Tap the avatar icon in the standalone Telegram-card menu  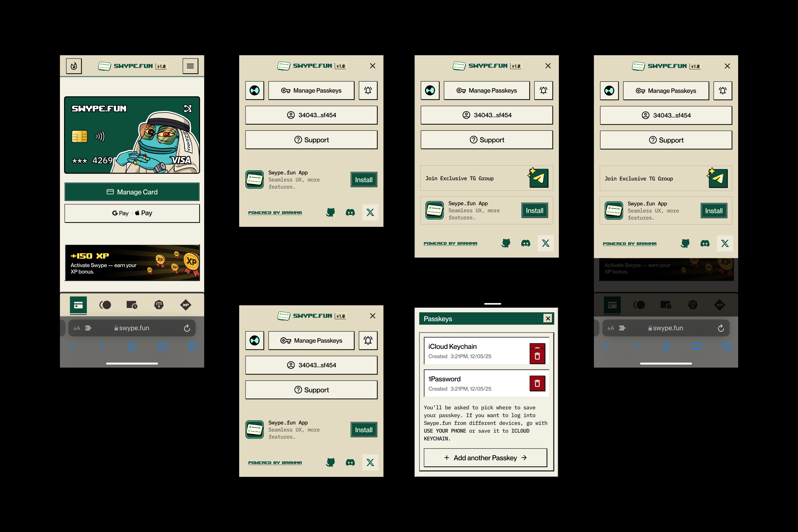coord(430,91)
